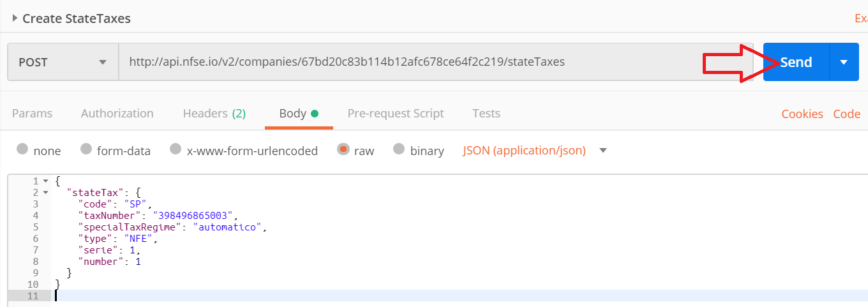The image size is (868, 307).
Task: Click the blue Send button
Action: 796,63
